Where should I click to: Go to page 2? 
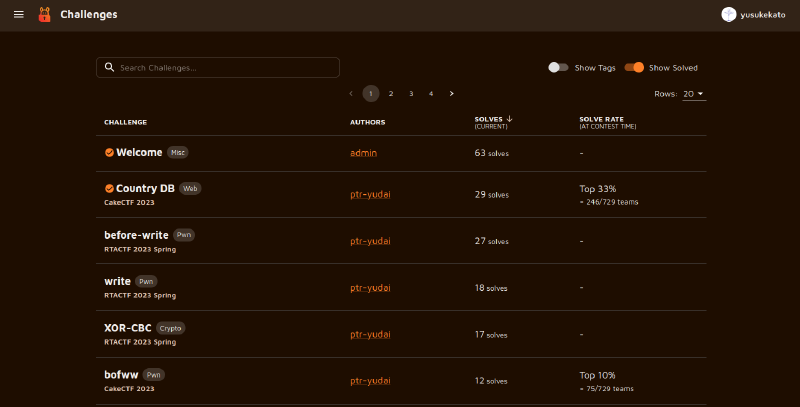pos(391,94)
